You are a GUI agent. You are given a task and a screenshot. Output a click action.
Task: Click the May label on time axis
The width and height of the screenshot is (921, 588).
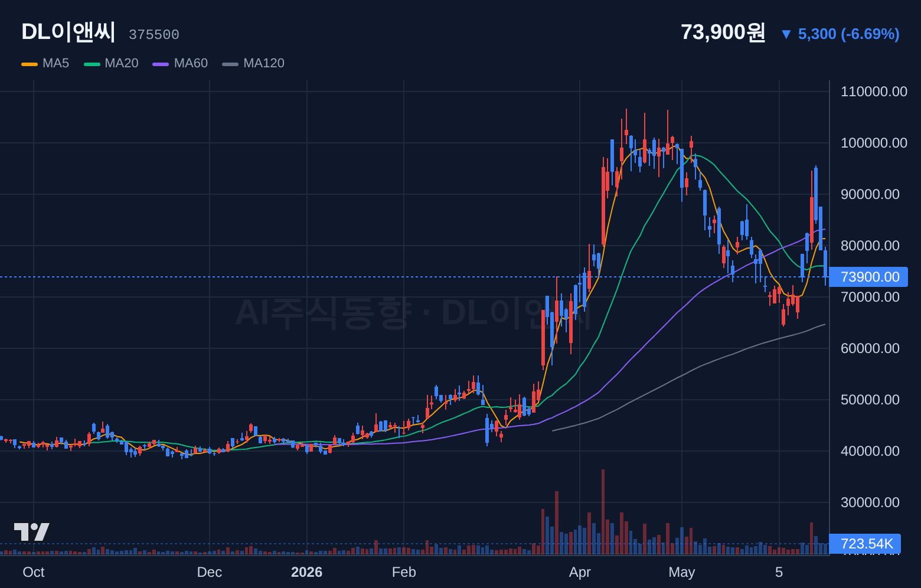tap(682, 572)
